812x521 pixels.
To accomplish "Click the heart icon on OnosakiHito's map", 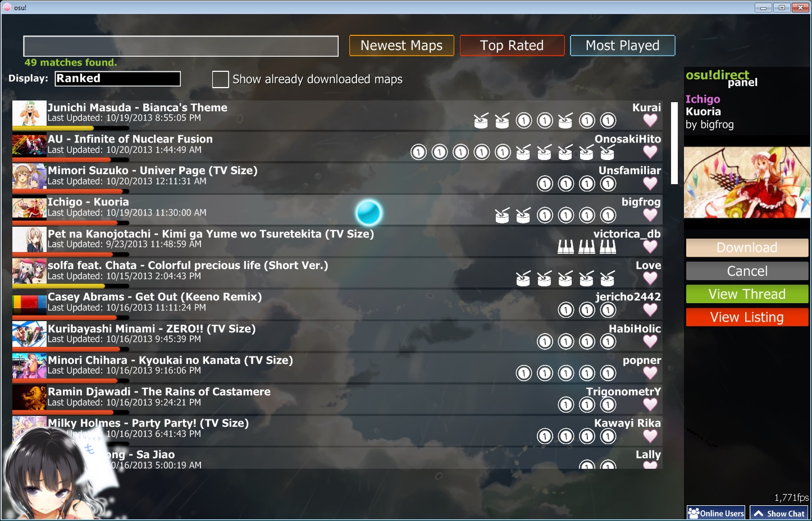I will tap(650, 152).
